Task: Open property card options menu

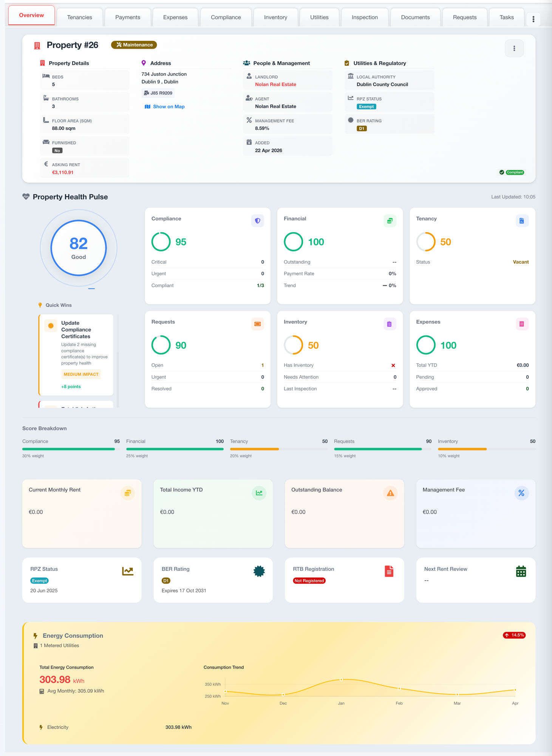Action: coord(514,48)
